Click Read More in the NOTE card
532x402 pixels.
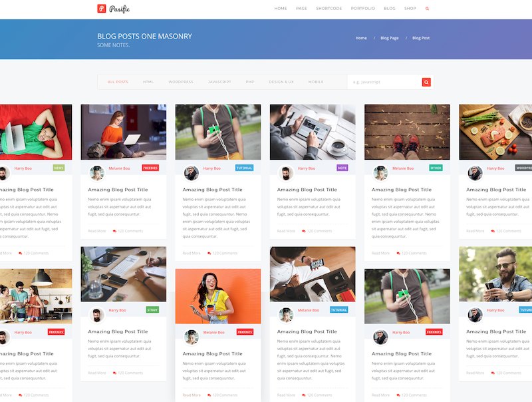286,231
